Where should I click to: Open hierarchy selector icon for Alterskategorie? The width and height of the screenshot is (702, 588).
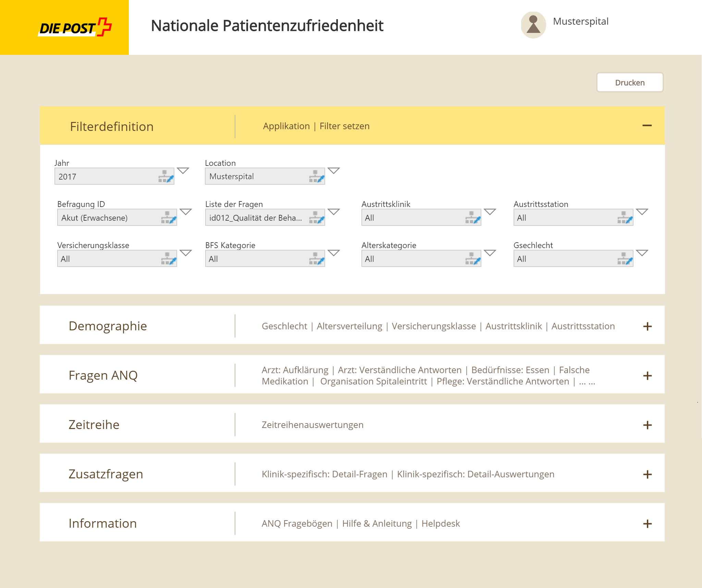coord(473,259)
